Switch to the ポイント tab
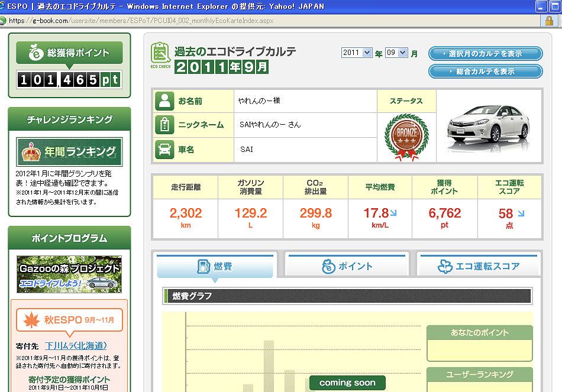 coord(347,266)
